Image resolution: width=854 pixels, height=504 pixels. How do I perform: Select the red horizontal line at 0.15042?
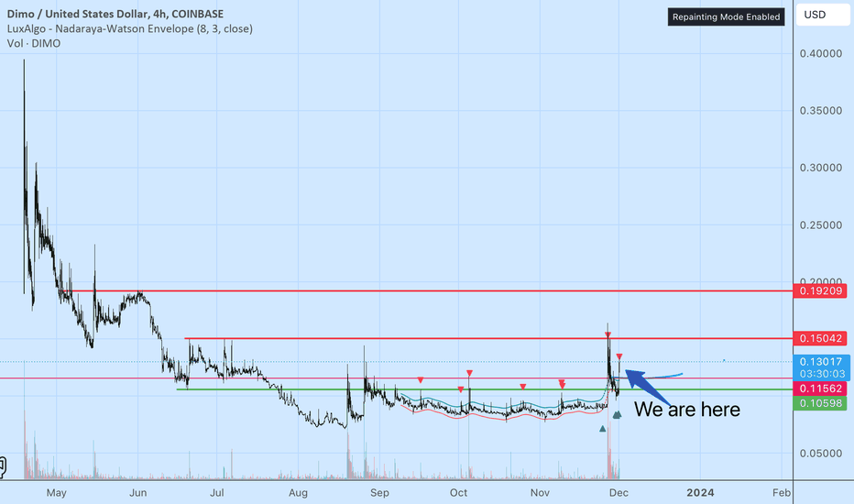[488, 338]
